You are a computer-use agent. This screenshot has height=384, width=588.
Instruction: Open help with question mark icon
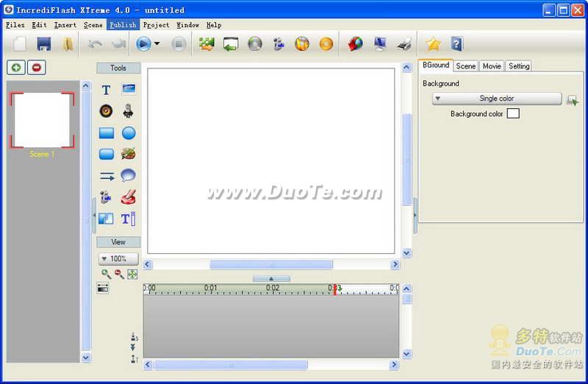pyautogui.click(x=456, y=44)
